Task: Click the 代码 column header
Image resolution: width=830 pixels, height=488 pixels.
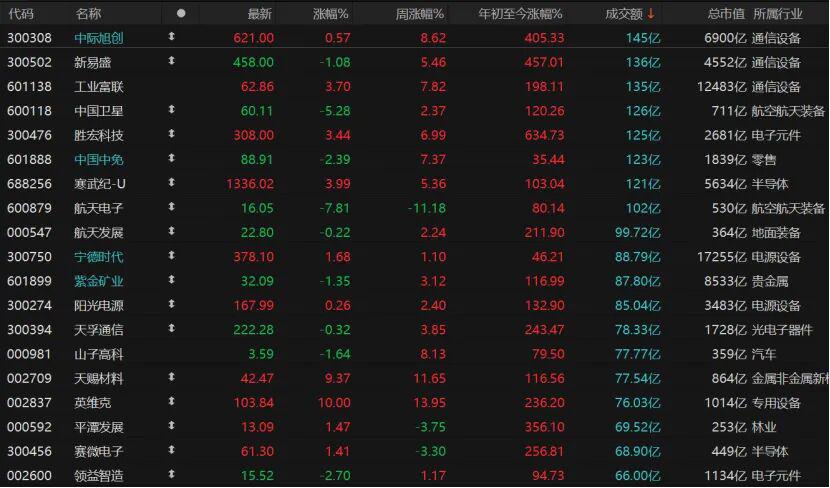Action: pos(20,13)
